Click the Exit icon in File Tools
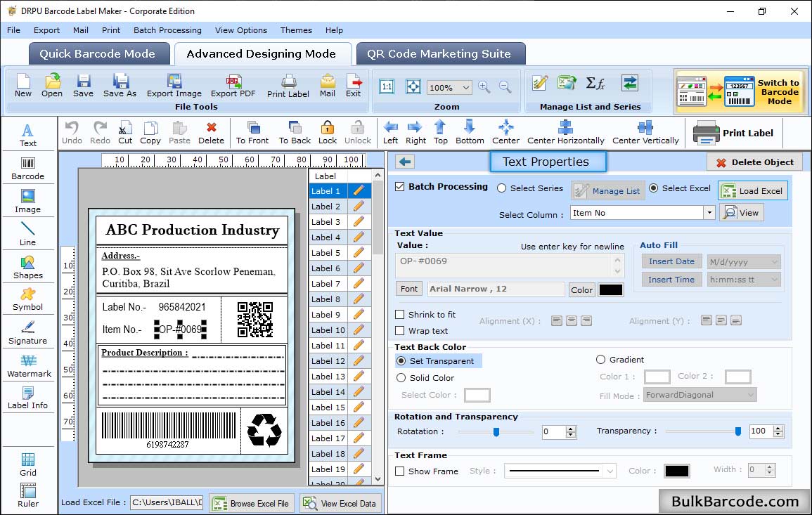Viewport: 812px width, 515px height. (x=353, y=86)
